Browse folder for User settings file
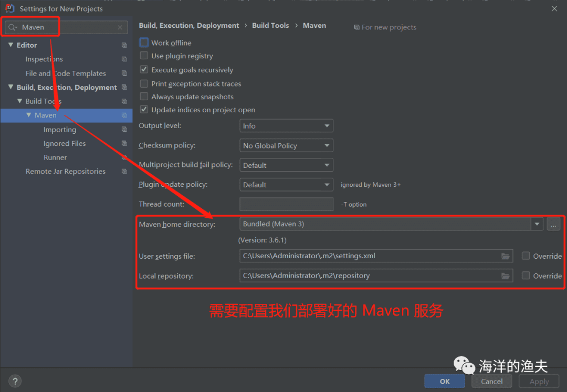The width and height of the screenshot is (567, 392). click(506, 256)
